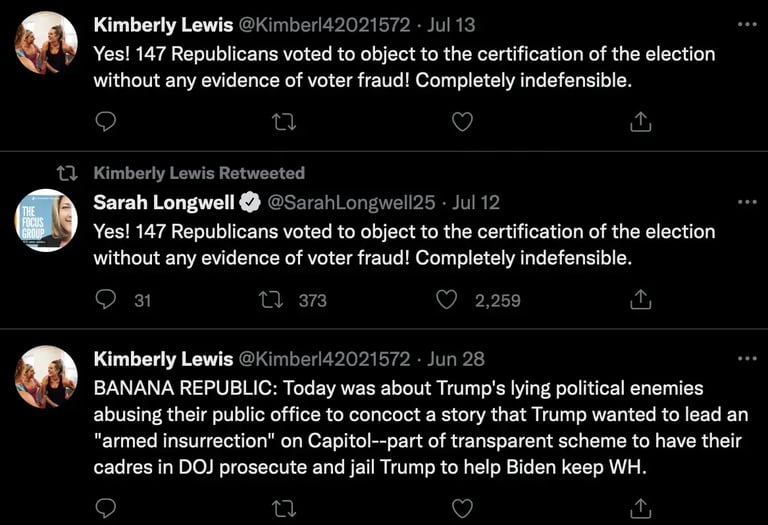This screenshot has height=525, width=768.
Task: Click Sarah Longwell's Focus Group avatar
Action: 46,220
